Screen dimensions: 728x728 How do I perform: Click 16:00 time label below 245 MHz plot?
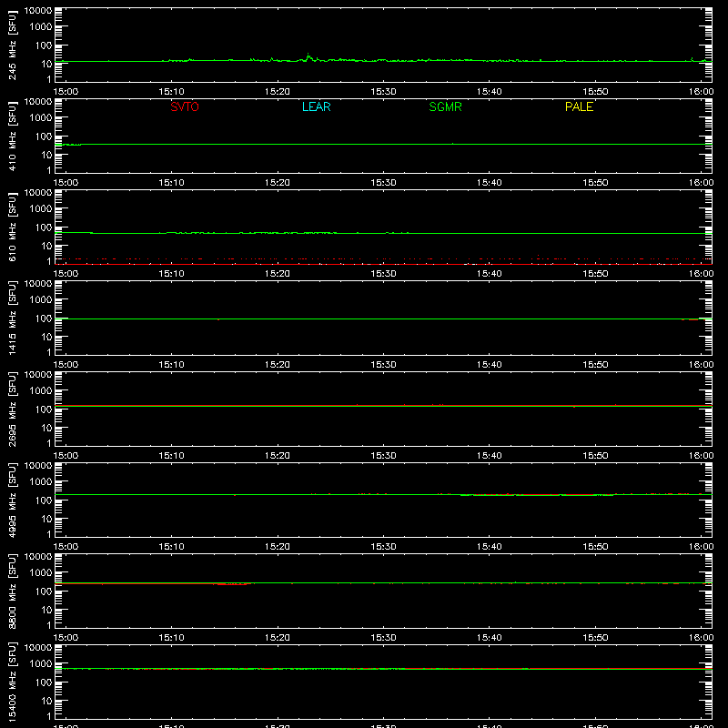point(701,92)
